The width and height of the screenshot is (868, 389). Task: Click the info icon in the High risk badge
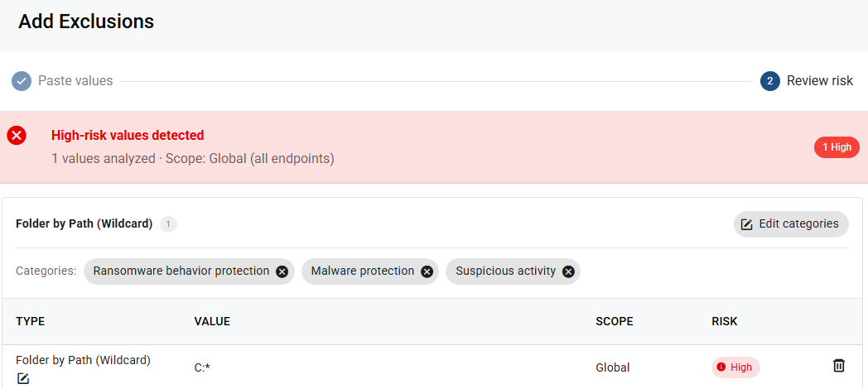click(721, 367)
